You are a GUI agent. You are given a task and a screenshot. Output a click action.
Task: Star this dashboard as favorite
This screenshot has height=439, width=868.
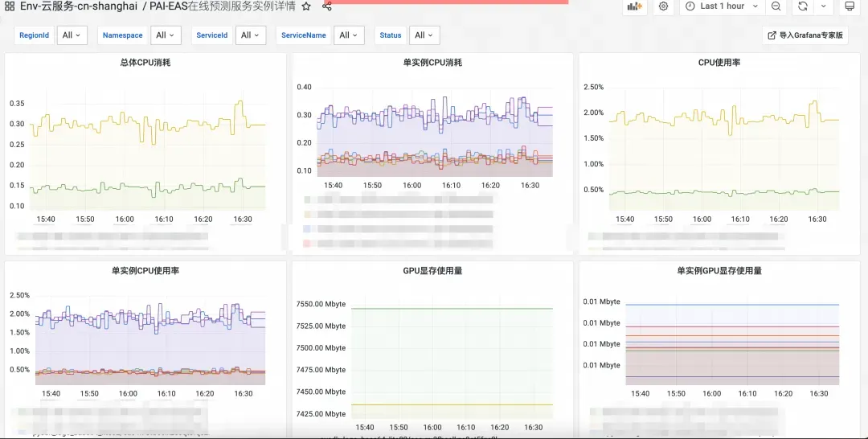(x=307, y=6)
